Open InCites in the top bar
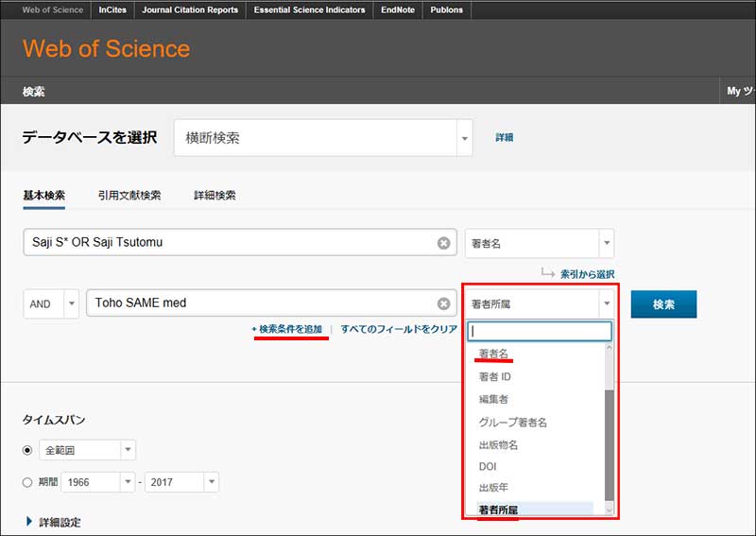The width and height of the screenshot is (756, 536). (x=112, y=9)
